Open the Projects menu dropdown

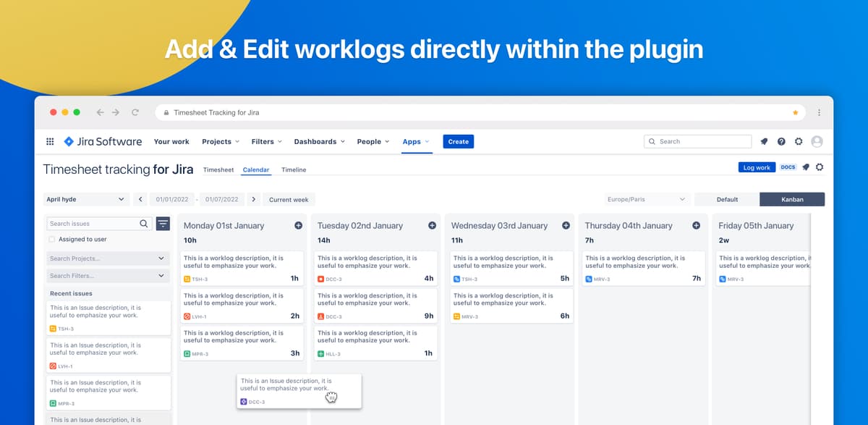(x=221, y=142)
